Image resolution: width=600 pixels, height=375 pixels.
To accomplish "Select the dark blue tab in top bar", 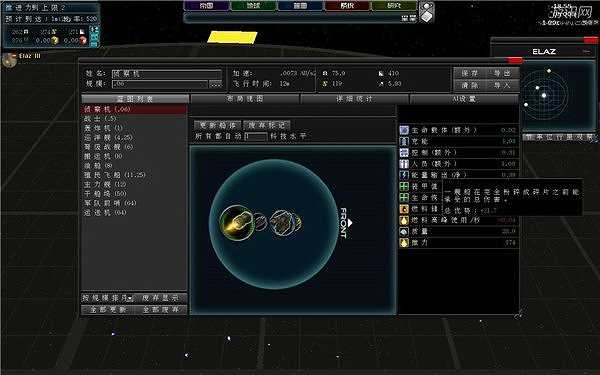I will pyautogui.click(x=300, y=5).
